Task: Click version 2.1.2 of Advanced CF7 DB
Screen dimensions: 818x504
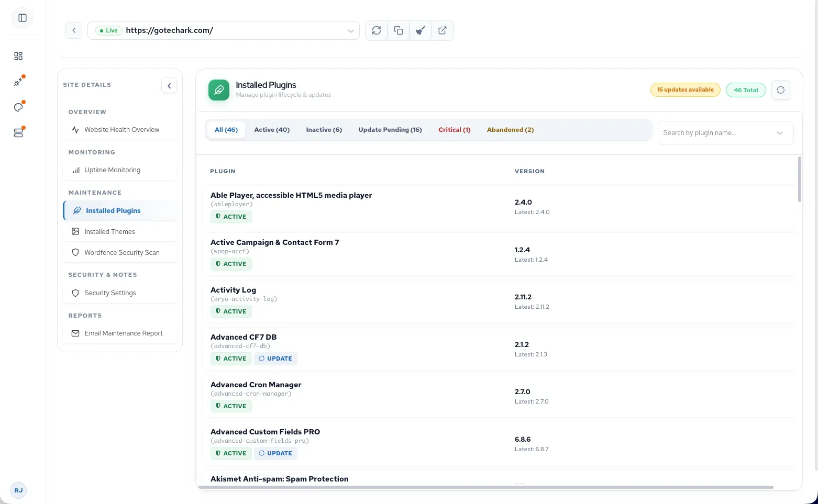Action: tap(522, 344)
